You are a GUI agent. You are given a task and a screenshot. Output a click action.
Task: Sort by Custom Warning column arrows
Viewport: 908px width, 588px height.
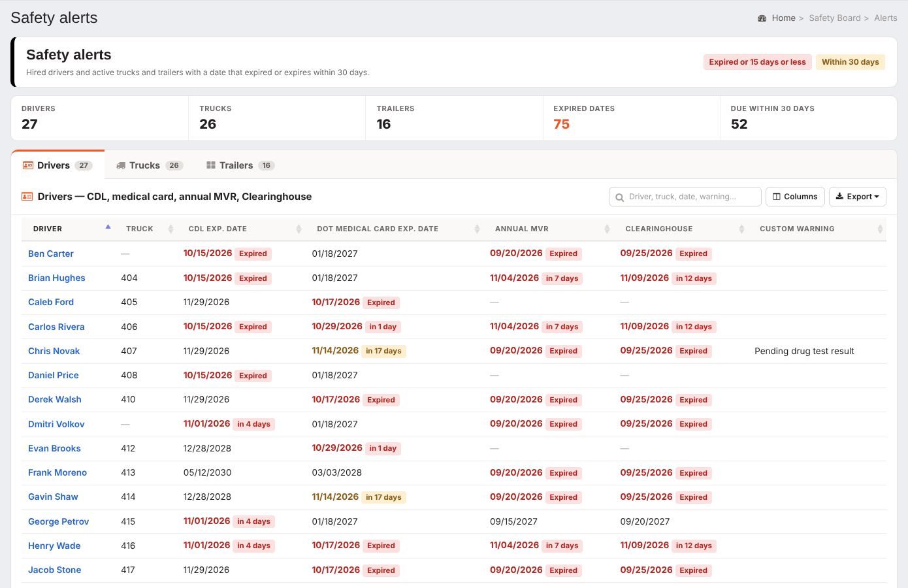[x=880, y=229]
